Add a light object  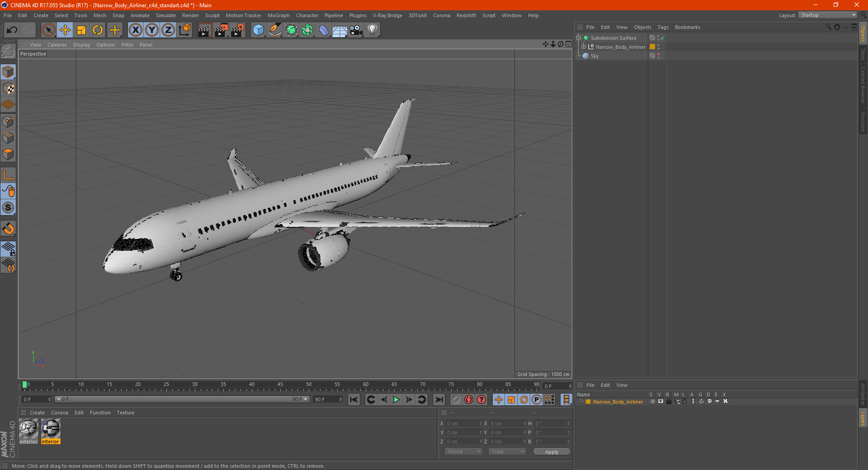click(373, 30)
